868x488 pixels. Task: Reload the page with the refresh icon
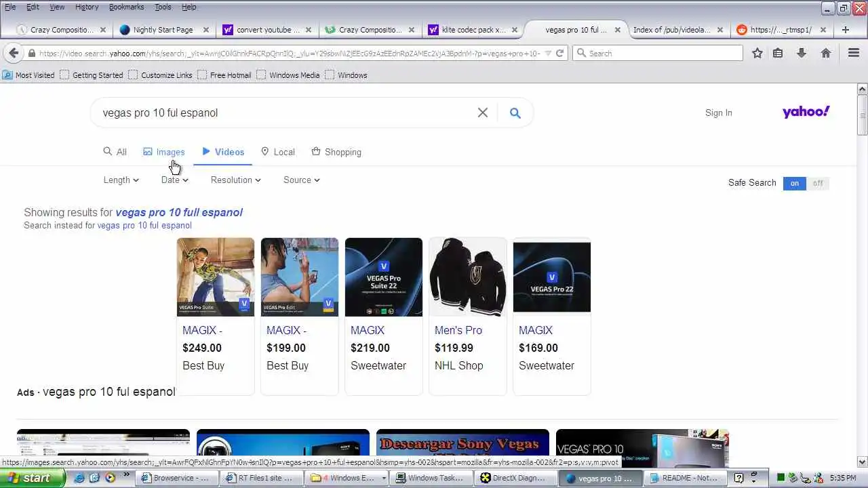[559, 53]
